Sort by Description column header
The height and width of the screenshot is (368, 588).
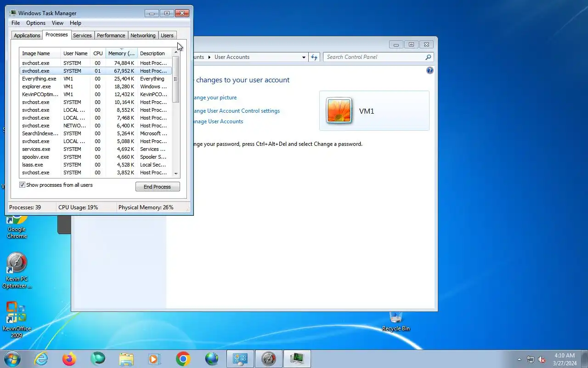click(x=155, y=53)
